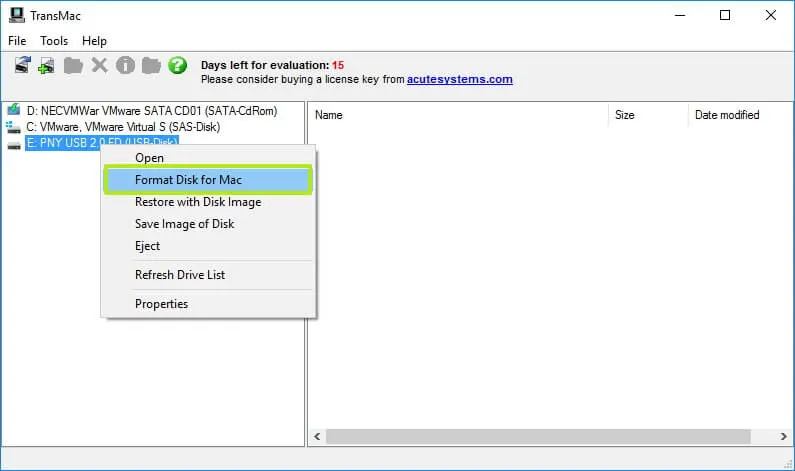Click the TransMac app icon in title bar
Image resolution: width=795 pixels, height=471 pixels.
16,15
